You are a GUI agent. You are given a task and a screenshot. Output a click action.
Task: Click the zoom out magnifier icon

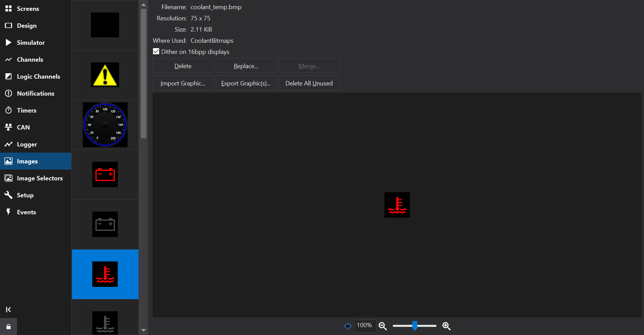(x=382, y=326)
